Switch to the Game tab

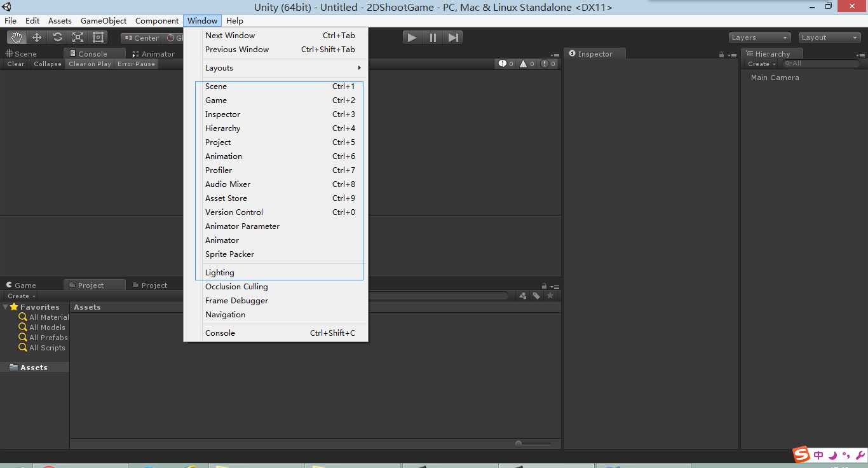click(21, 285)
